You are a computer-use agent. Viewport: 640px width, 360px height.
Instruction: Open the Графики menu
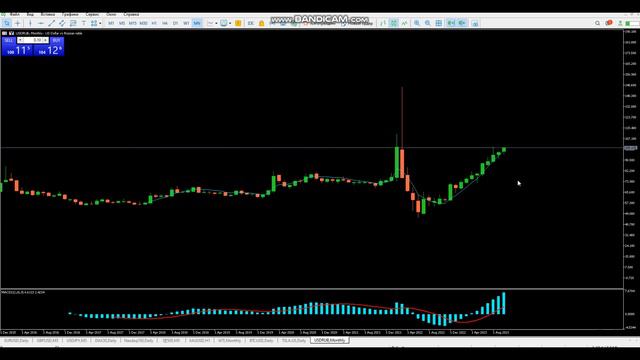pyautogui.click(x=70, y=14)
